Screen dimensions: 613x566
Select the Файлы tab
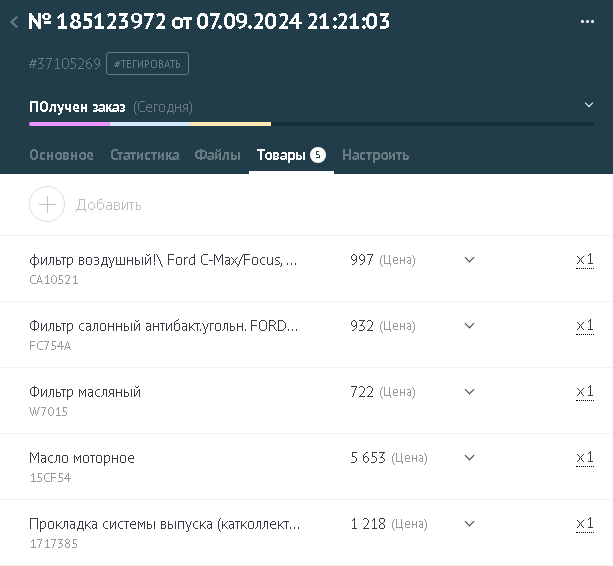click(x=218, y=155)
